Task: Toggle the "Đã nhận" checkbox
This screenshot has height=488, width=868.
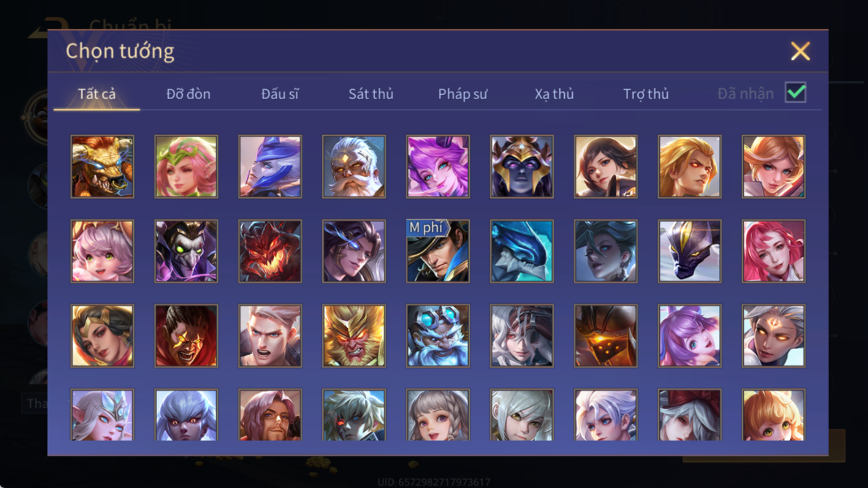Action: tap(795, 93)
